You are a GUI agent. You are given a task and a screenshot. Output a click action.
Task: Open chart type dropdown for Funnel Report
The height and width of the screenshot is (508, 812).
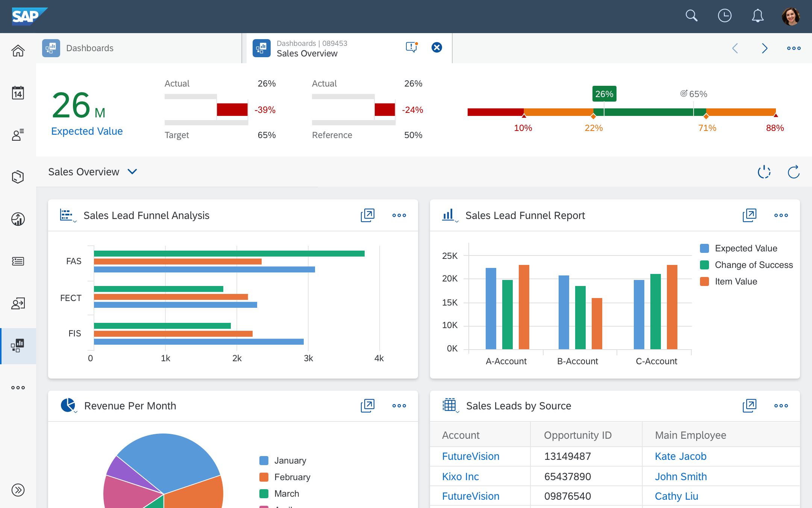pyautogui.click(x=450, y=216)
